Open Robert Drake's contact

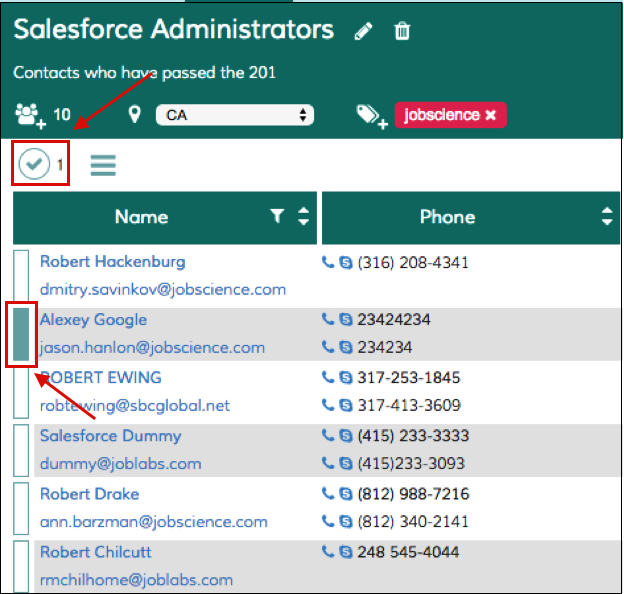pyautogui.click(x=90, y=494)
